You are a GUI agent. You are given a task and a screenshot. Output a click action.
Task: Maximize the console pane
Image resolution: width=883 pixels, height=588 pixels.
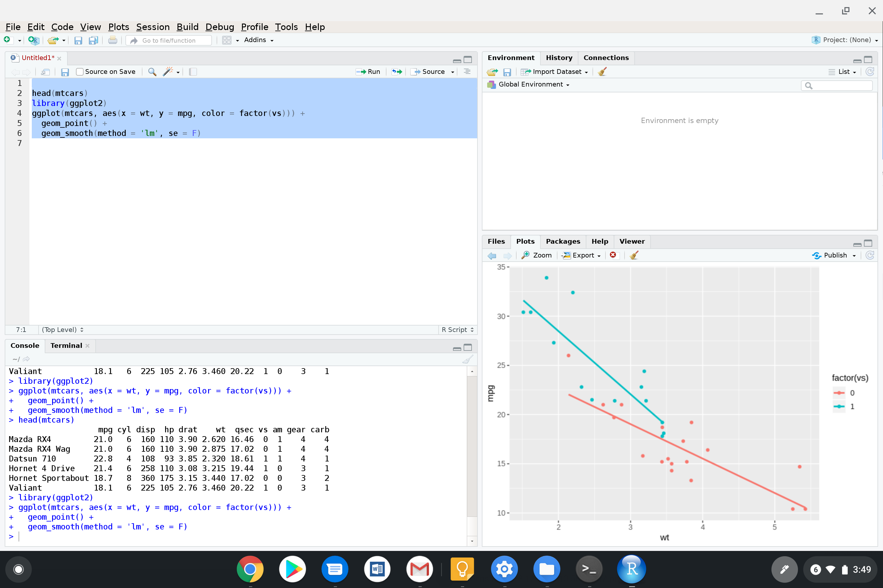468,347
